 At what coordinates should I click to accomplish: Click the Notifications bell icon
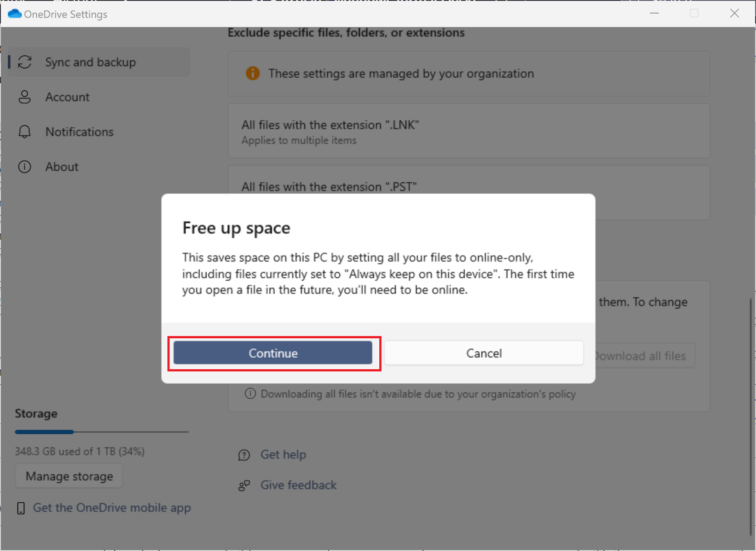[x=25, y=132]
